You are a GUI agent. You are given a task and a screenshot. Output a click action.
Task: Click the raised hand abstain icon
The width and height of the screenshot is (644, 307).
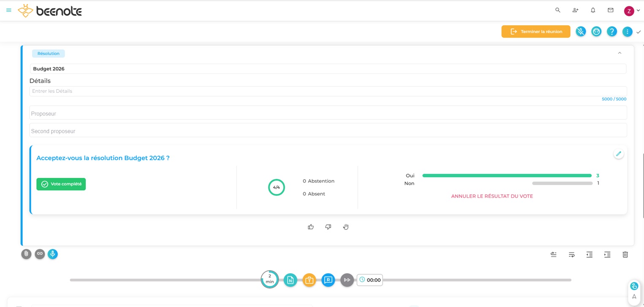[346, 227]
